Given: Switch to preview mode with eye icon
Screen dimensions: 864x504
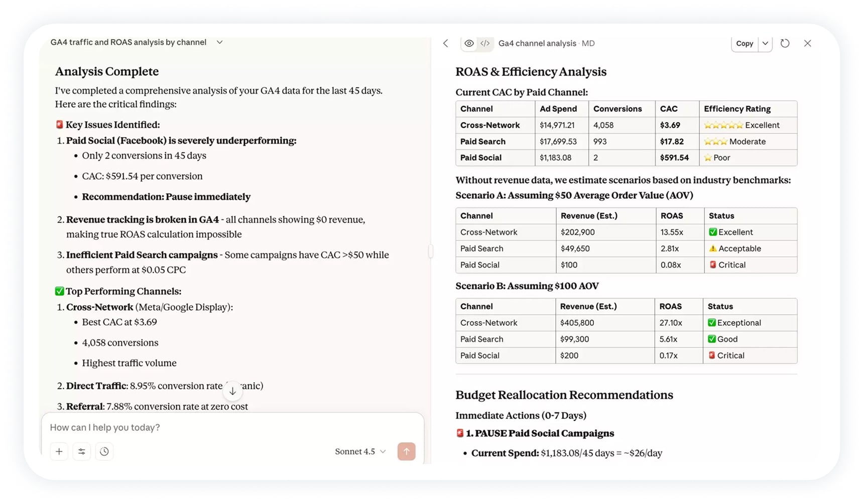Looking at the screenshot, I should click(x=469, y=43).
